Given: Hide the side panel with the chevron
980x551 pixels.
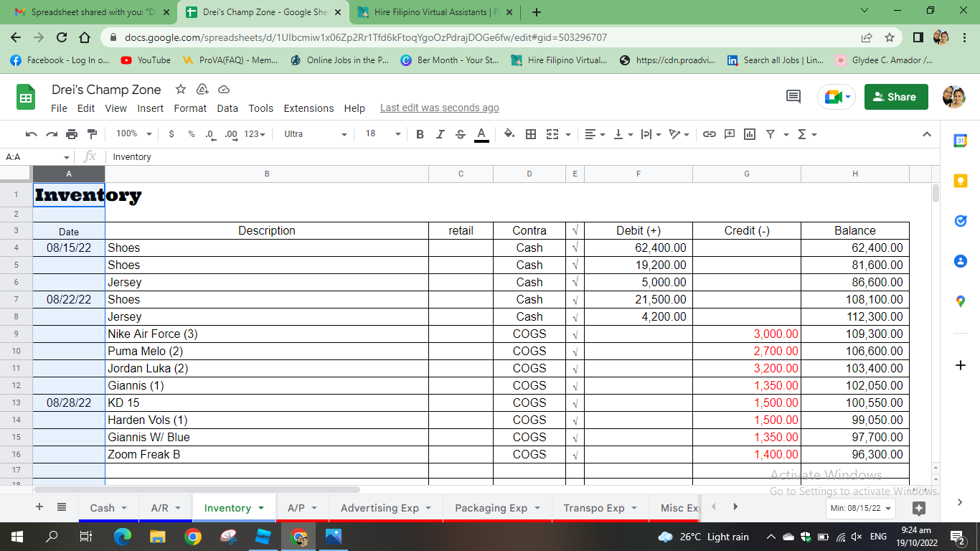Looking at the screenshot, I should click(961, 503).
